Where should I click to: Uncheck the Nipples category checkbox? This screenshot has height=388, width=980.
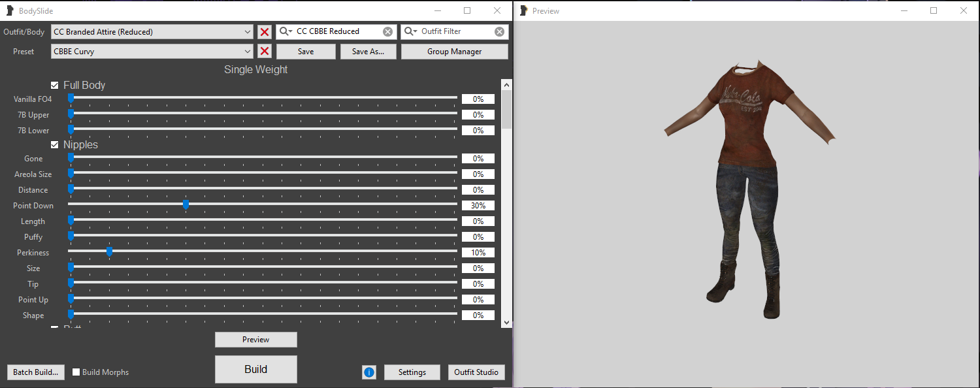55,145
